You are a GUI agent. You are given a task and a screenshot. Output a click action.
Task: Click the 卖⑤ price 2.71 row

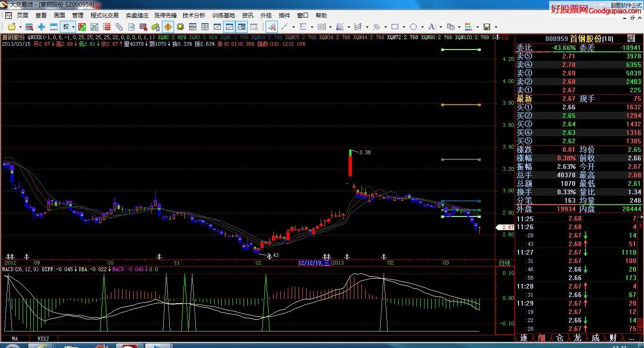tap(579, 56)
